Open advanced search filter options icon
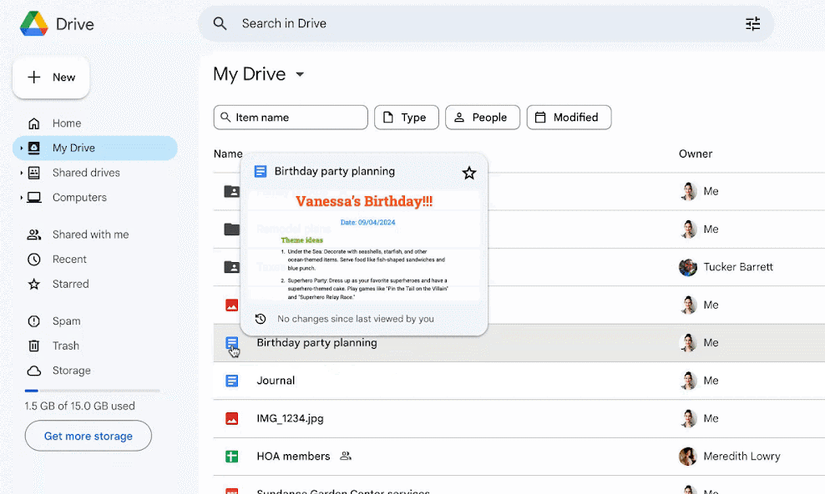The image size is (825, 494). [x=753, y=24]
